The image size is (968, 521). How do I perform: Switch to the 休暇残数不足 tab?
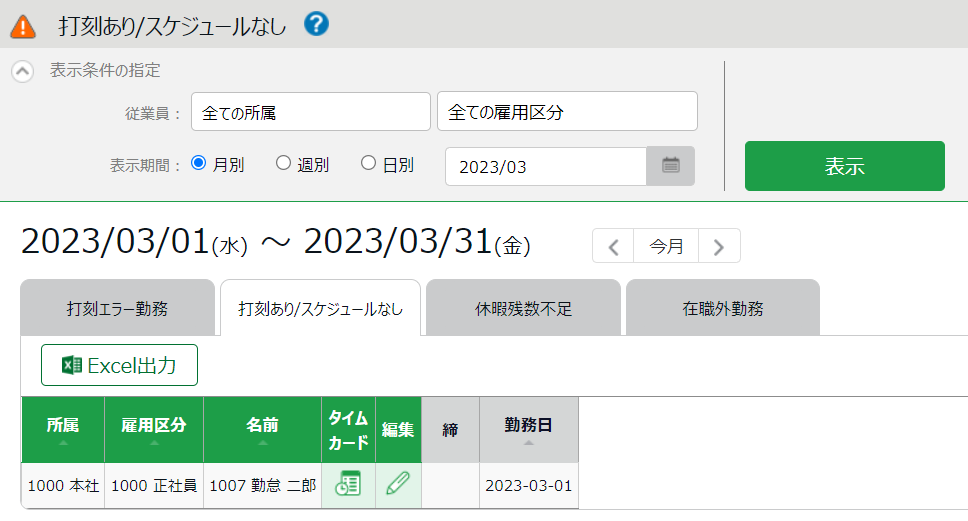[x=523, y=308]
